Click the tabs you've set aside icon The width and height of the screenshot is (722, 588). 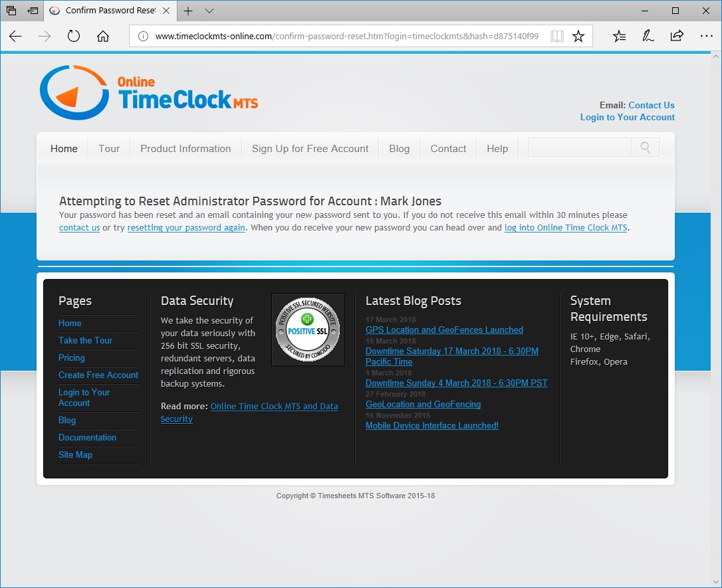pyautogui.click(x=11, y=11)
